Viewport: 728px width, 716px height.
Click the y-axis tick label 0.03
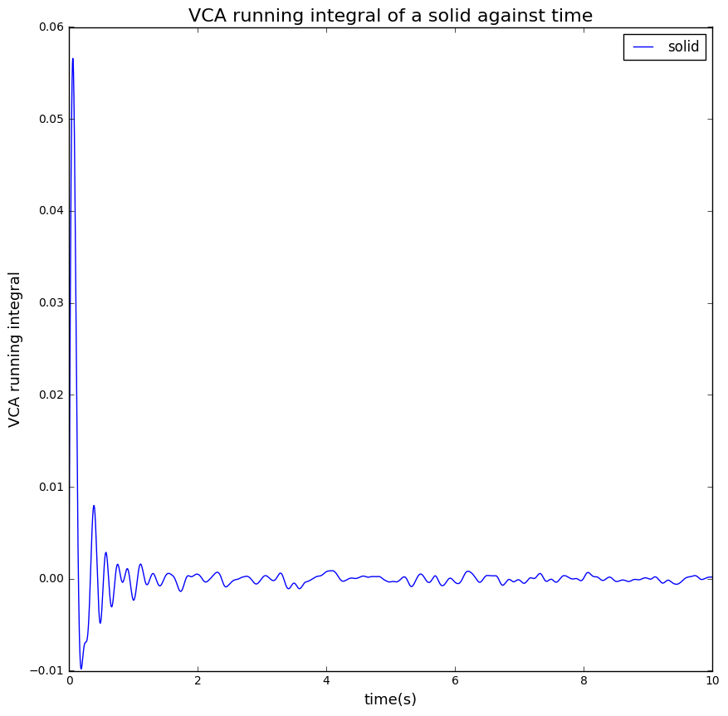pyautogui.click(x=51, y=303)
